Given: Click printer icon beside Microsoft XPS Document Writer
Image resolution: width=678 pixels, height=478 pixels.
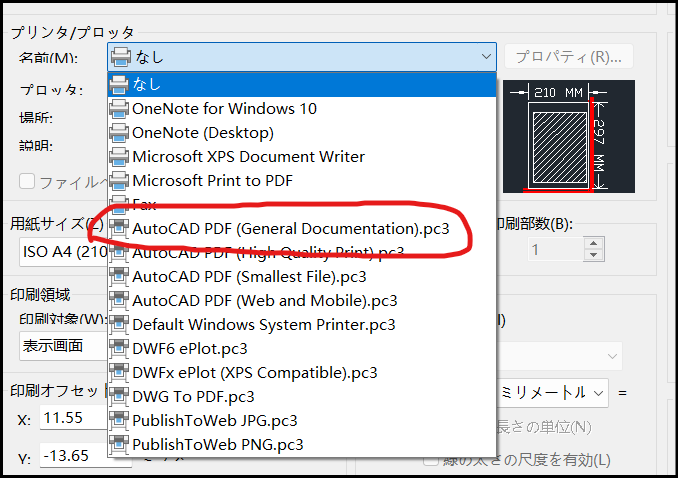Looking at the screenshot, I should click(x=119, y=157).
